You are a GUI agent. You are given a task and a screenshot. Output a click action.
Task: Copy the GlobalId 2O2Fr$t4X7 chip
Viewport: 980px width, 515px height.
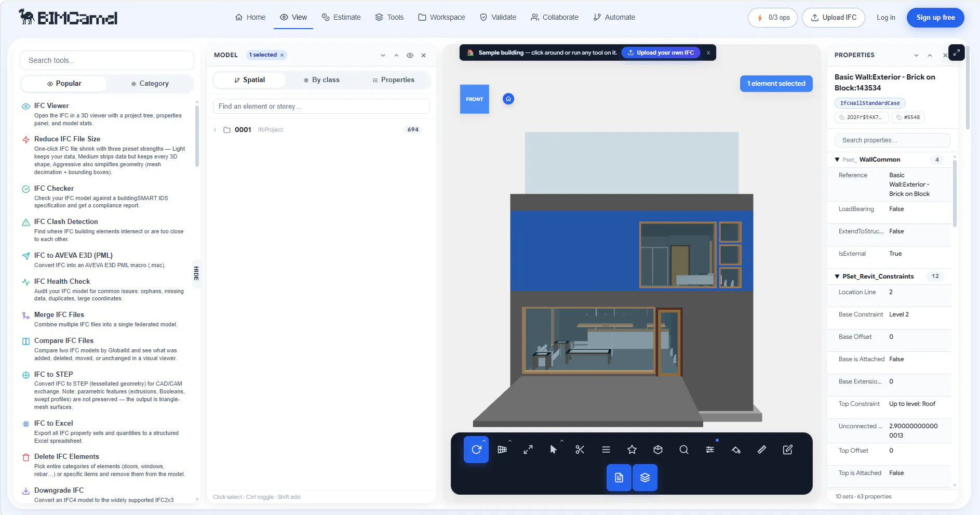861,117
